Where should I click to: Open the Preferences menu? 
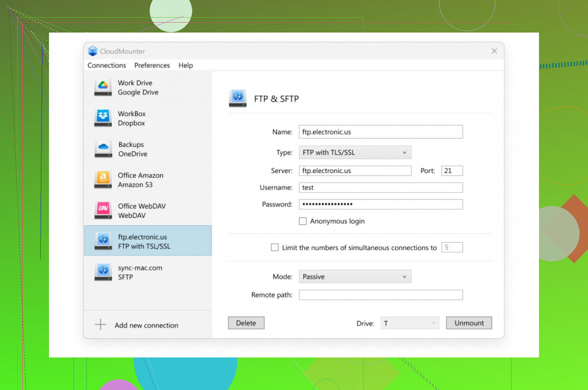(152, 65)
